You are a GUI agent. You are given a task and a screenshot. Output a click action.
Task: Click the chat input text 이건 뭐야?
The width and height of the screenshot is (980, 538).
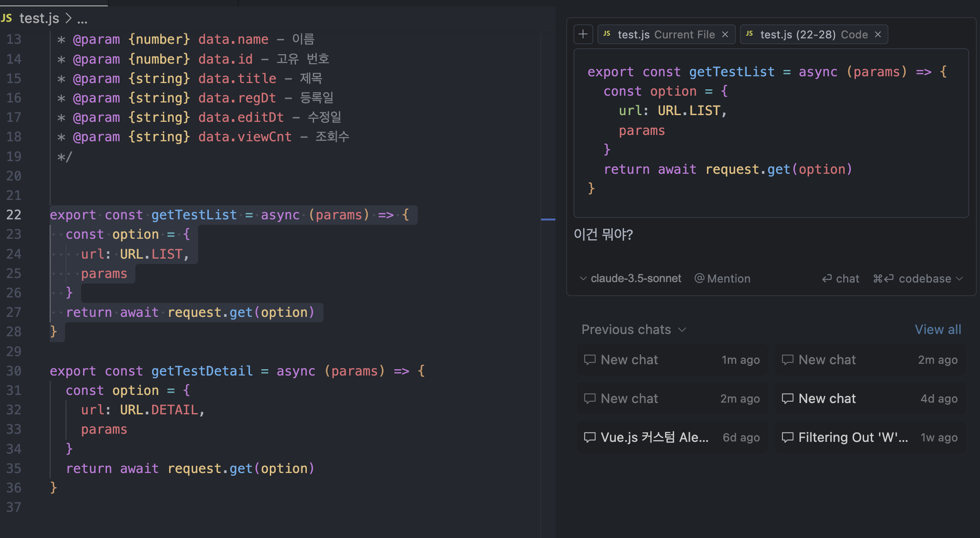click(603, 234)
